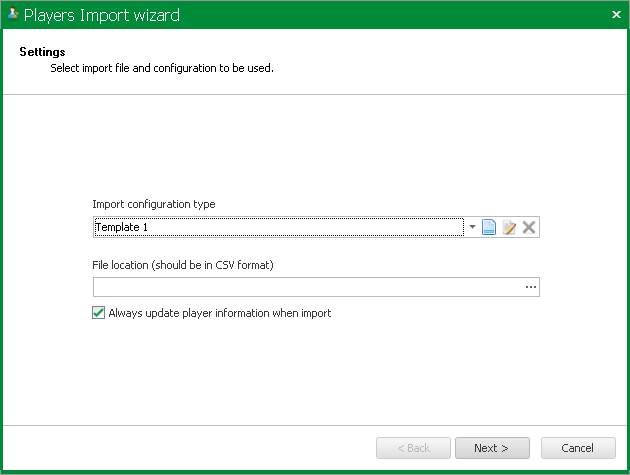Image resolution: width=630 pixels, height=475 pixels.
Task: Browse for a CSV file using the ellipsis button
Action: tap(531, 287)
